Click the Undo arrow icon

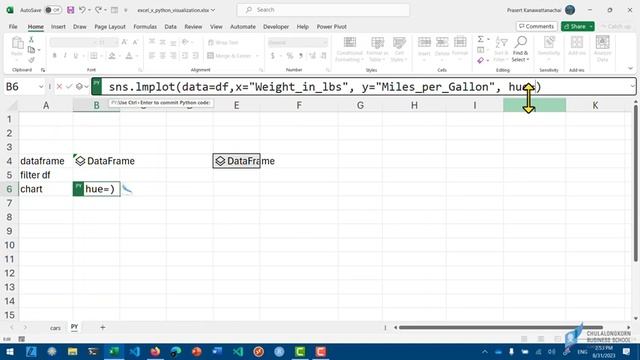[x=82, y=10]
